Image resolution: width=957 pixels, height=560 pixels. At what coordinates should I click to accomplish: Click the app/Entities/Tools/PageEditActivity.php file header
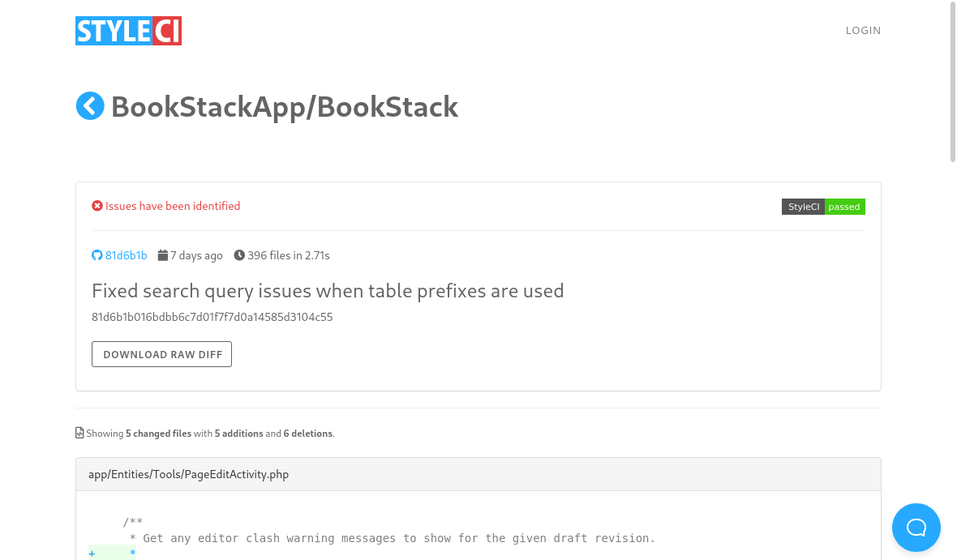coord(478,475)
